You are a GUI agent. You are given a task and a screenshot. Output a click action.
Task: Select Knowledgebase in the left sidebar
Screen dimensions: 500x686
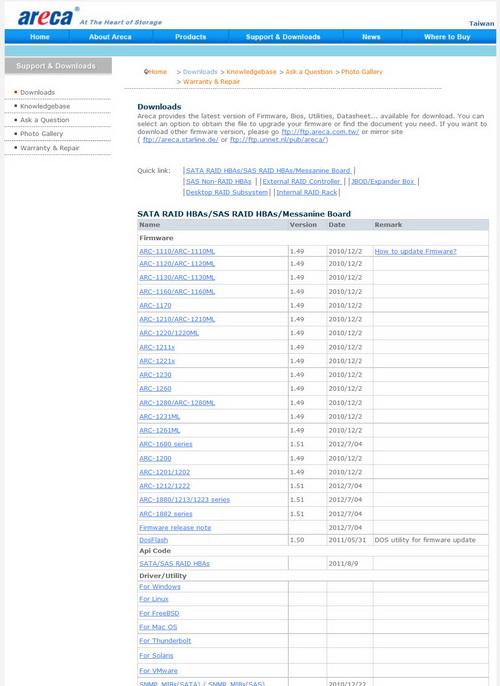pyautogui.click(x=45, y=106)
